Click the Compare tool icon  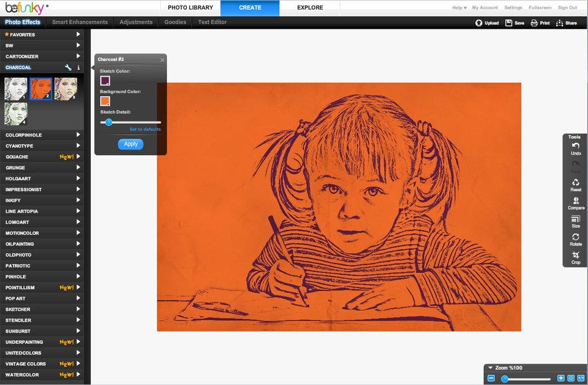point(576,201)
